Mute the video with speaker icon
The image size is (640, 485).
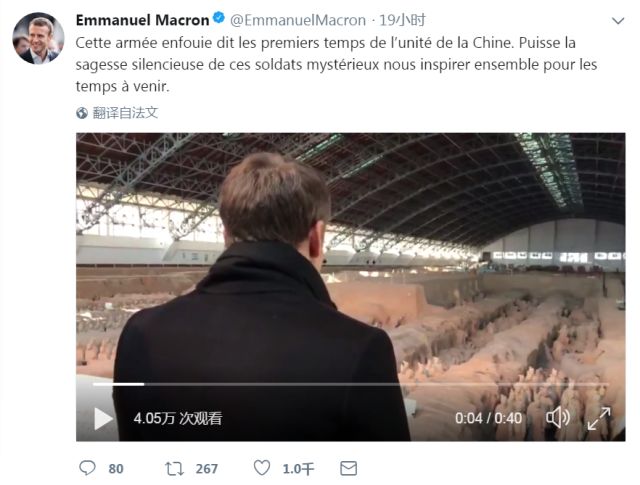click(x=558, y=418)
